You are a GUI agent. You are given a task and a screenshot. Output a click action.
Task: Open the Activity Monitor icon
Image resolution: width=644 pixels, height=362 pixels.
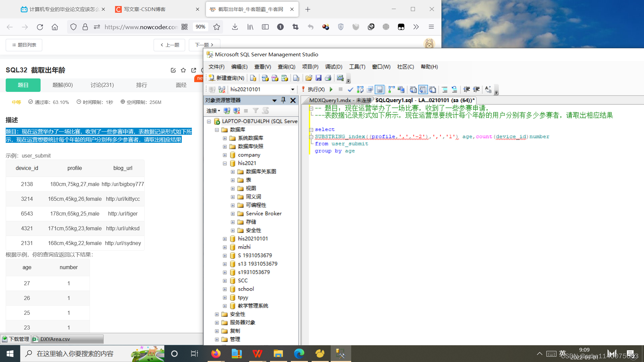tap(340, 78)
